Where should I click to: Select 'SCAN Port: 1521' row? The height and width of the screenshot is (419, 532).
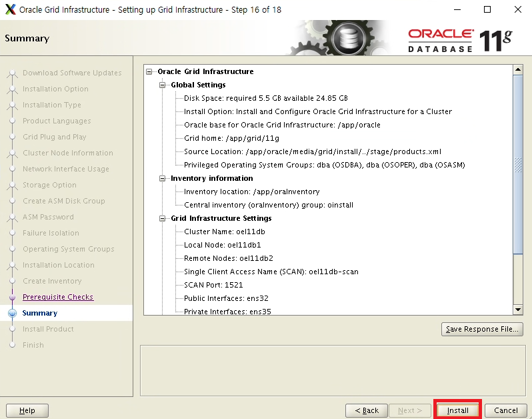tap(213, 285)
